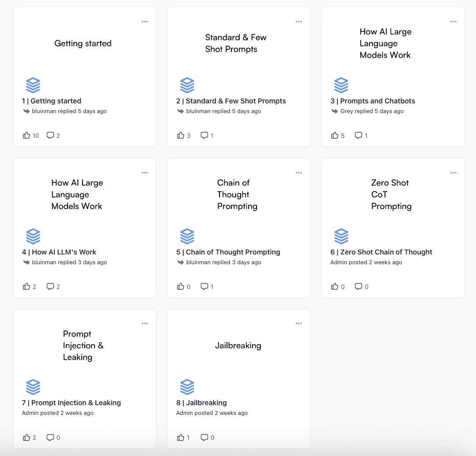Open comments on Chain of Thought Prompting
Image resolution: width=476 pixels, height=456 pixels.
coord(204,286)
